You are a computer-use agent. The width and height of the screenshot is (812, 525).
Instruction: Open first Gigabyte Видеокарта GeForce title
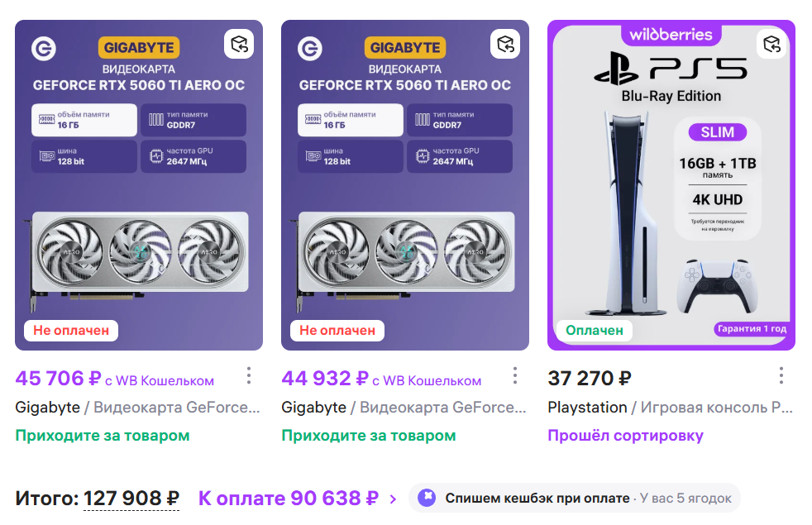pos(137,408)
